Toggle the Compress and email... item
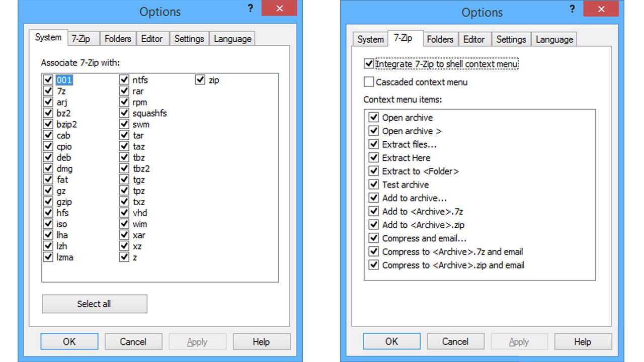 (373, 238)
